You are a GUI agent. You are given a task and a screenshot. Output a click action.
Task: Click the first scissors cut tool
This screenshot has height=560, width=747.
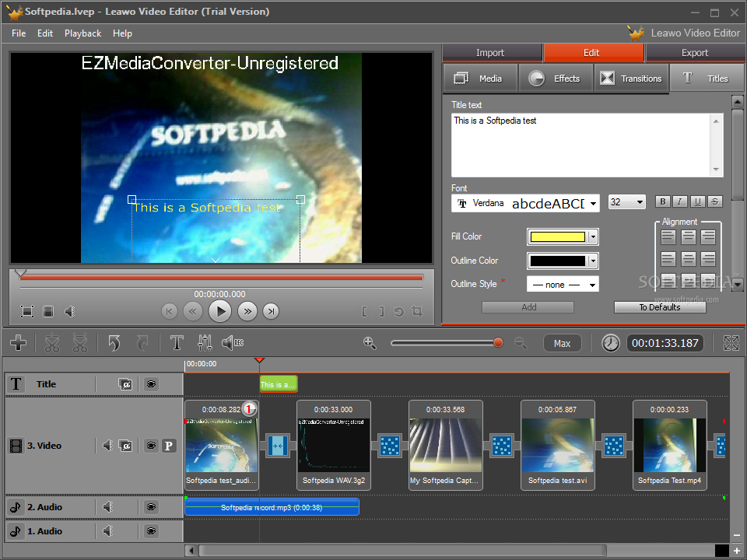click(52, 343)
